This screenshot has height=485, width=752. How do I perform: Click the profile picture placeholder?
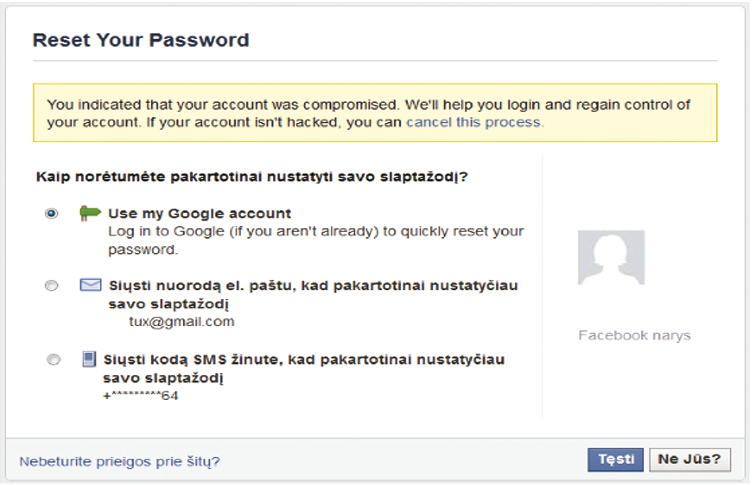tap(611, 258)
